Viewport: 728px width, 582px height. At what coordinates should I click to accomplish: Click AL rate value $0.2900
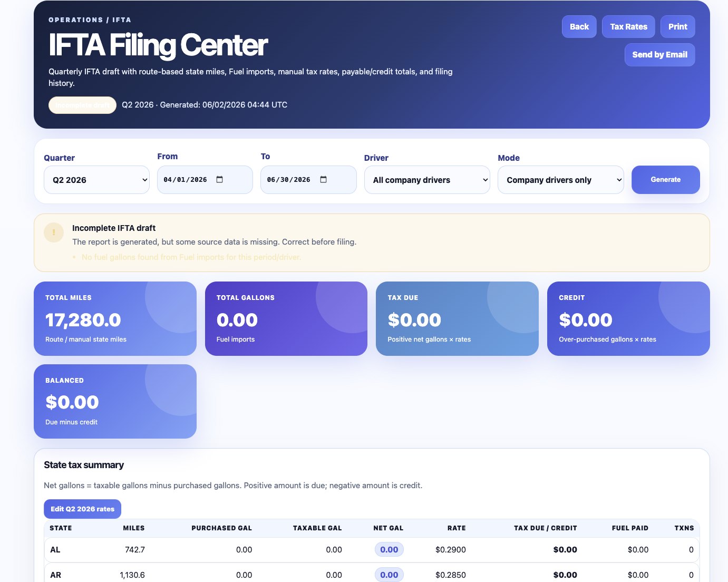coord(451,549)
